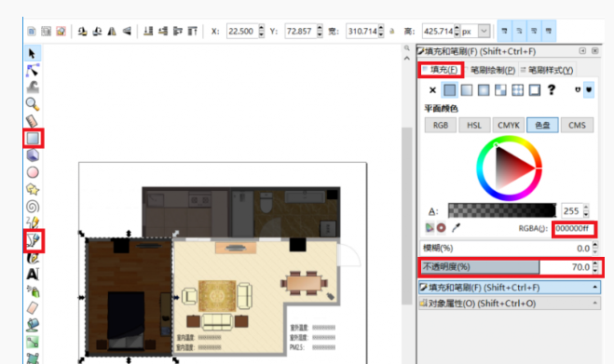
Task: Click Select all in all layers icon
Action: click(x=47, y=32)
